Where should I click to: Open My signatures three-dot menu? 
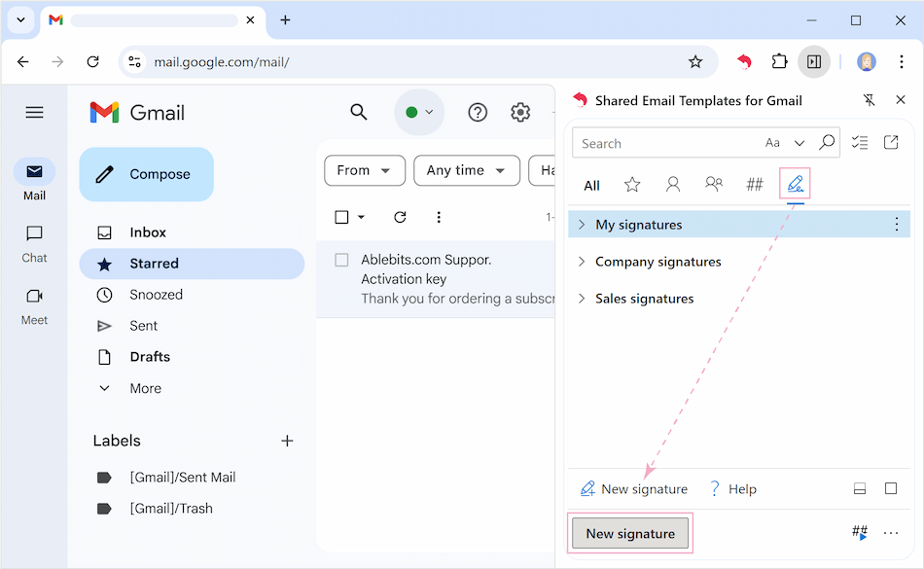[897, 225]
